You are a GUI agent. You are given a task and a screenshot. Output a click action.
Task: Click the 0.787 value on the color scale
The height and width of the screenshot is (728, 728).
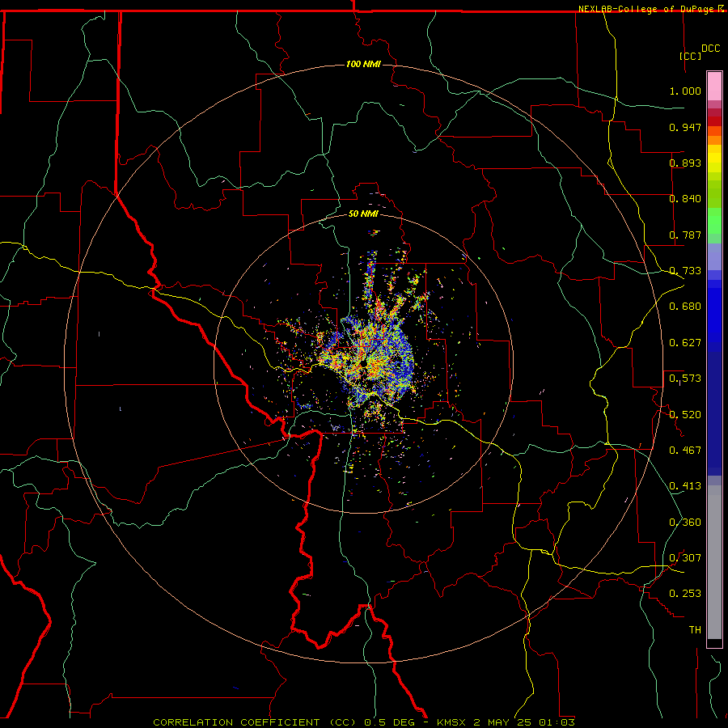coord(685,235)
